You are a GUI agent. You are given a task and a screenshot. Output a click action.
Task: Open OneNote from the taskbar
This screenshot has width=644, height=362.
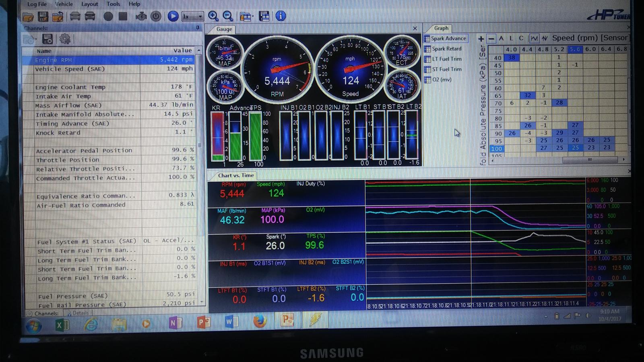(175, 323)
